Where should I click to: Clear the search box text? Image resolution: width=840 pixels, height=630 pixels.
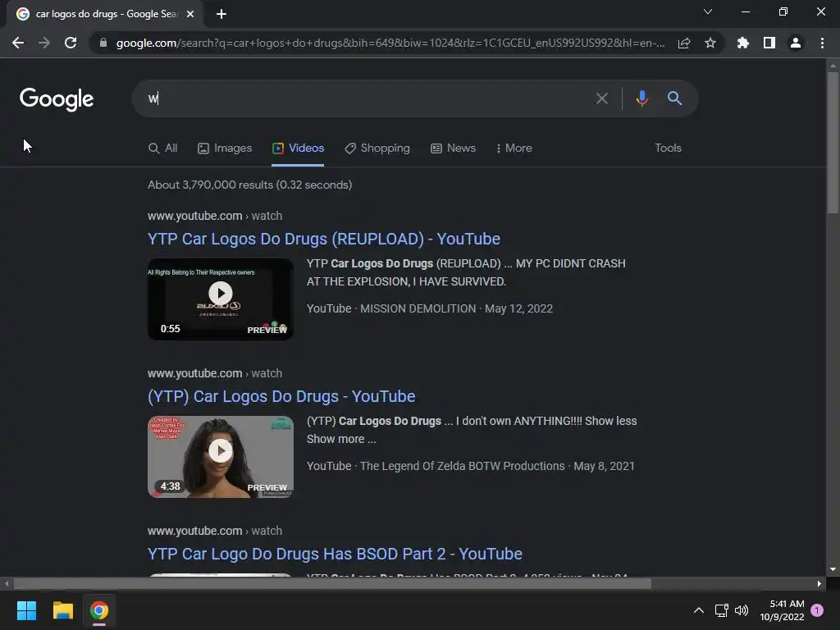[x=601, y=98]
